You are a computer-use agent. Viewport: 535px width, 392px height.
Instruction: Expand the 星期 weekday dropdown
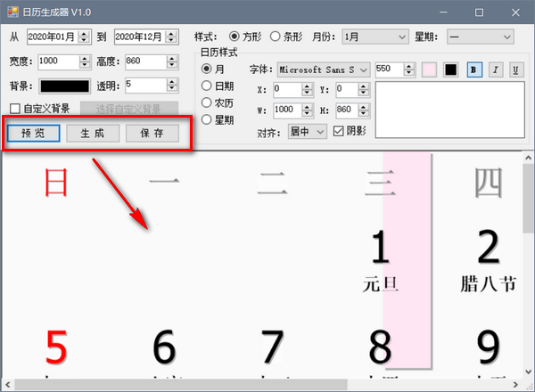click(x=481, y=37)
